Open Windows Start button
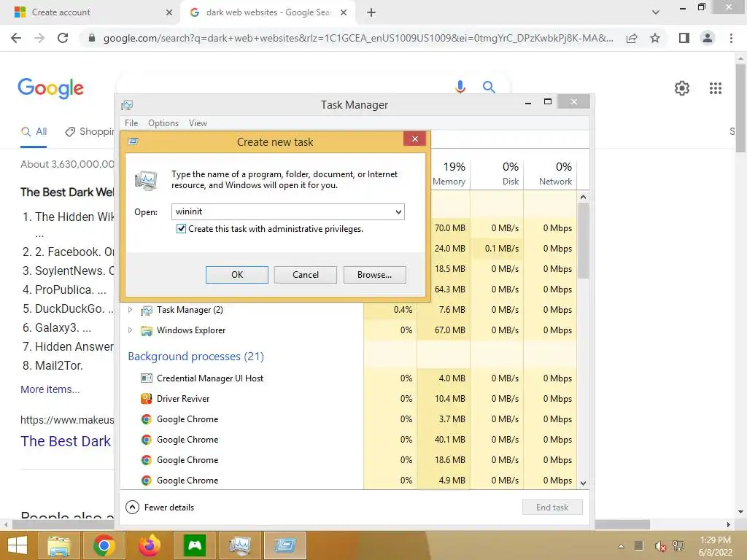 click(18, 545)
